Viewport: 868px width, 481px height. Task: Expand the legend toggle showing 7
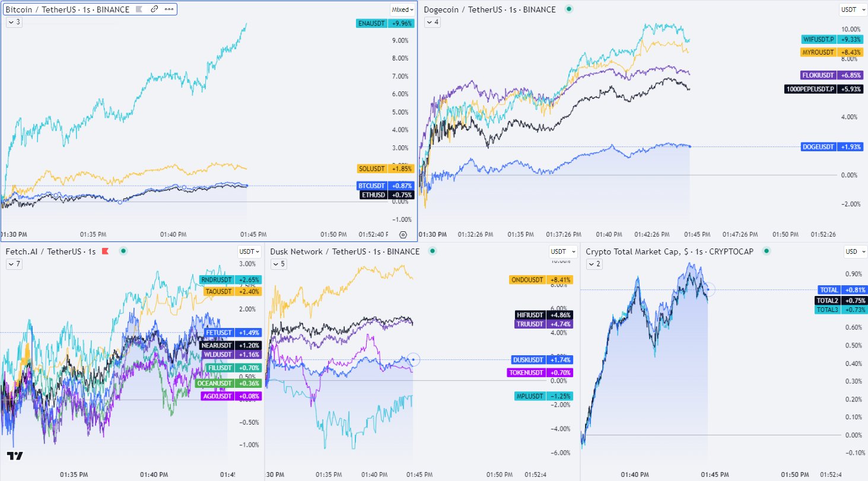tap(14, 264)
